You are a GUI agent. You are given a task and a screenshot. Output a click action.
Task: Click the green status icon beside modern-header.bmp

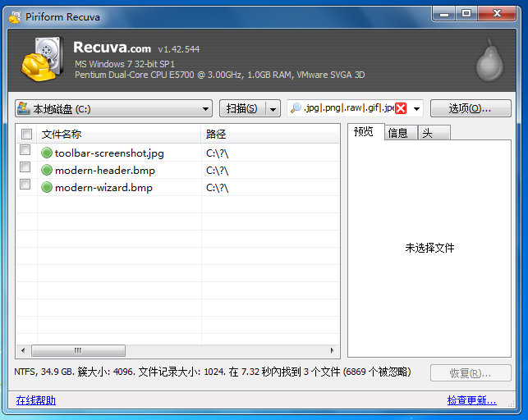coord(47,170)
